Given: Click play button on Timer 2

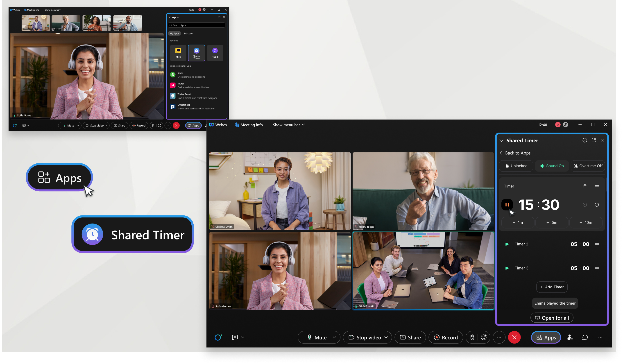Looking at the screenshot, I should click(507, 244).
